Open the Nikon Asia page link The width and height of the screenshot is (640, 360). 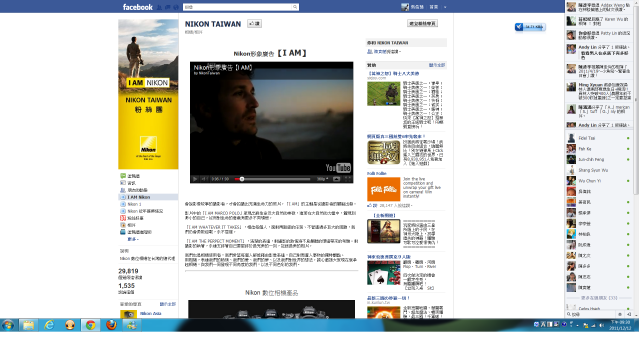[151, 313]
